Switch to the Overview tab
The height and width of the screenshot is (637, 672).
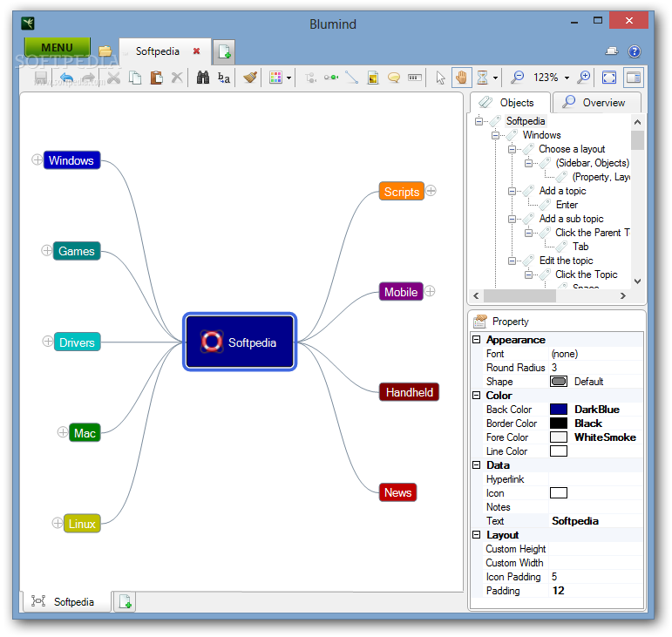pos(597,102)
